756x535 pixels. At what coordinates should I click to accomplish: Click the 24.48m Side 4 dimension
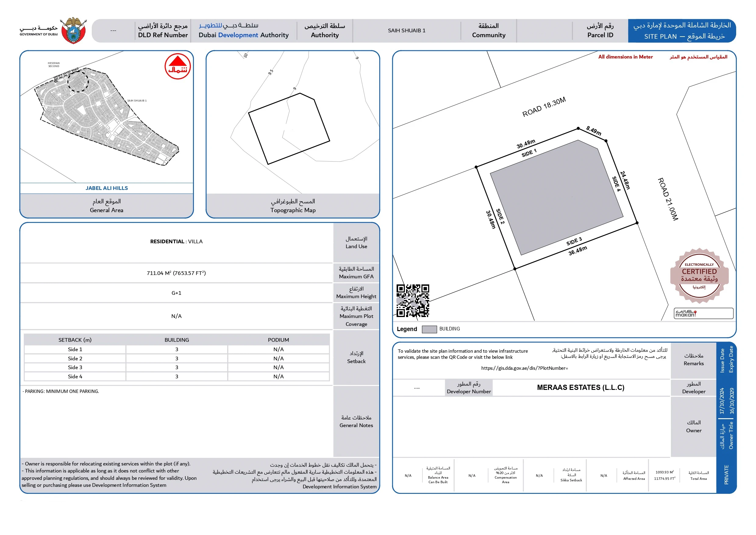625,180
